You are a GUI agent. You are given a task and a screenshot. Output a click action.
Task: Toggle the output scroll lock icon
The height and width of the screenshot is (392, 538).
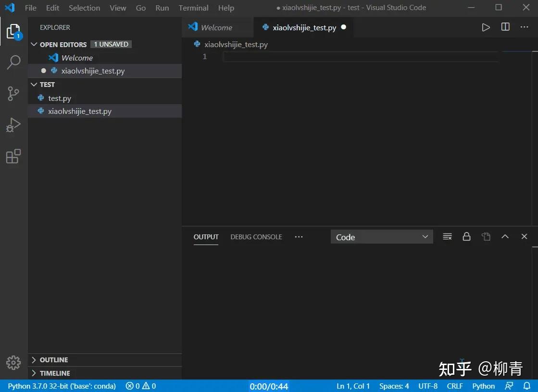466,237
